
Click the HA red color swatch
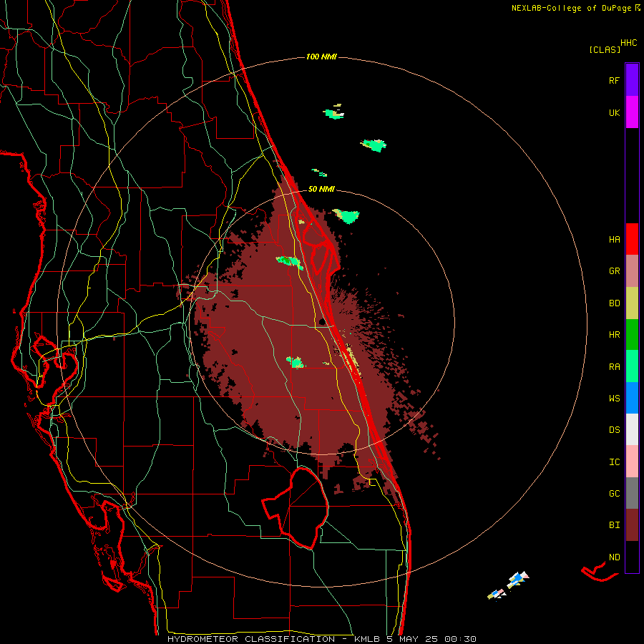632,239
